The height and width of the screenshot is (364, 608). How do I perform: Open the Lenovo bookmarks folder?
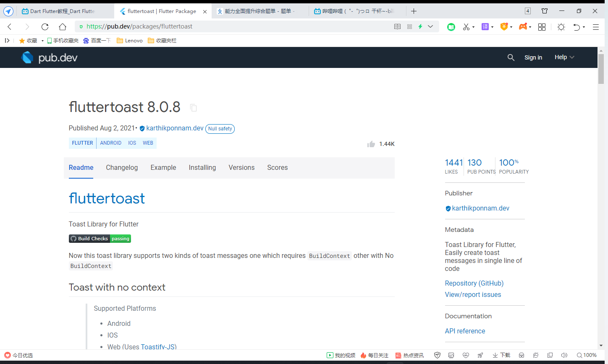[x=130, y=41]
